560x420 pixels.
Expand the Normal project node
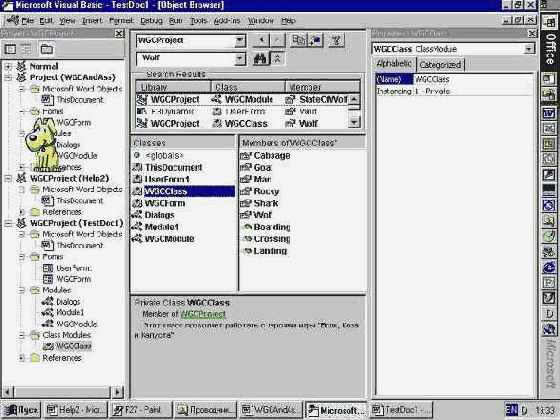tap(8, 66)
